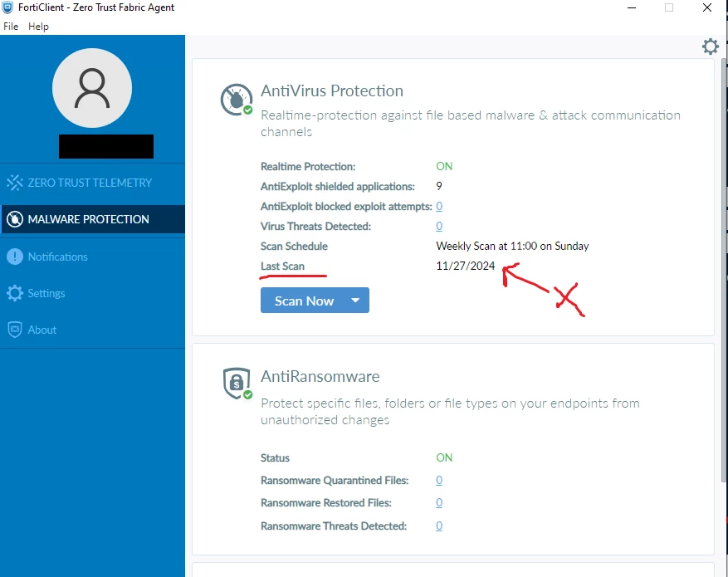Screen dimensions: 728x577
Task: Go to the About section
Action: 92,330
